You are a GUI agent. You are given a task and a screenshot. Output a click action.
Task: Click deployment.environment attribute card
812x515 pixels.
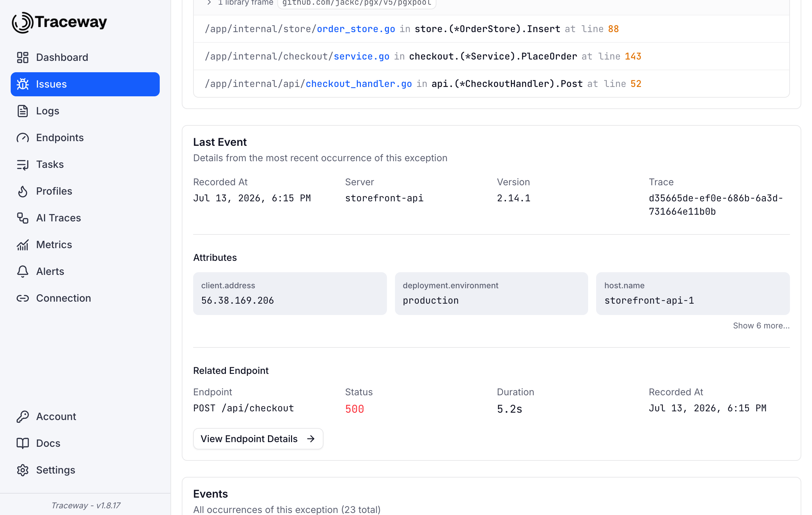(491, 294)
